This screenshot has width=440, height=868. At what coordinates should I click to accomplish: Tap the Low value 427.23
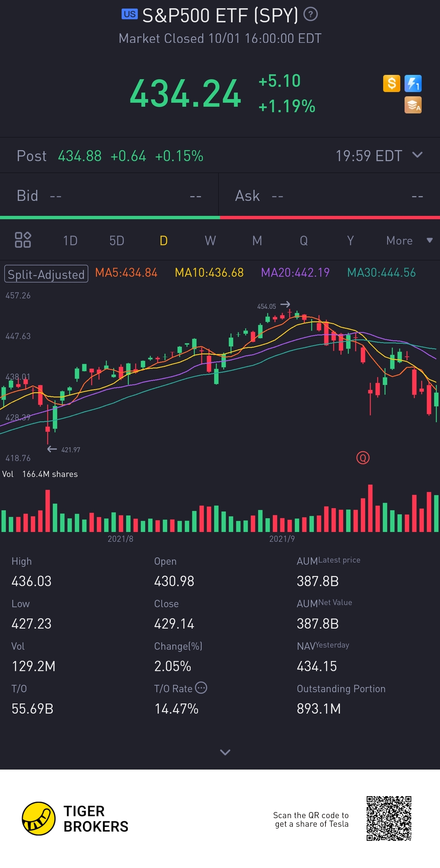[31, 624]
